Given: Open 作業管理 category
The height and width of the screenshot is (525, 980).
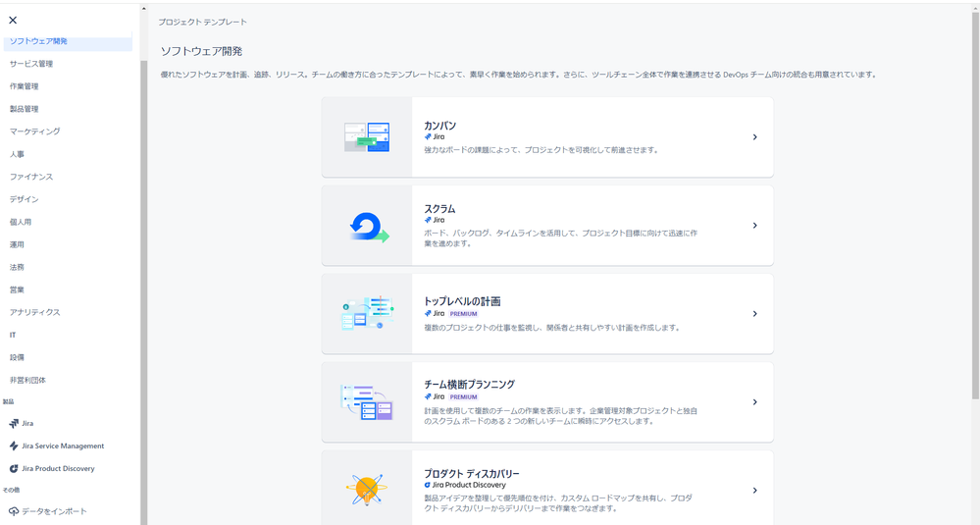Looking at the screenshot, I should pos(24,86).
